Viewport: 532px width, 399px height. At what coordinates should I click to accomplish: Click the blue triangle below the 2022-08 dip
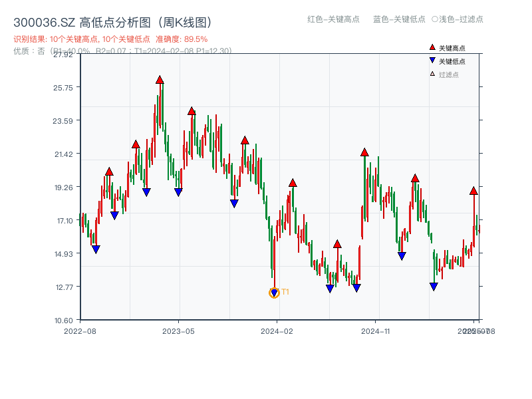click(x=96, y=249)
